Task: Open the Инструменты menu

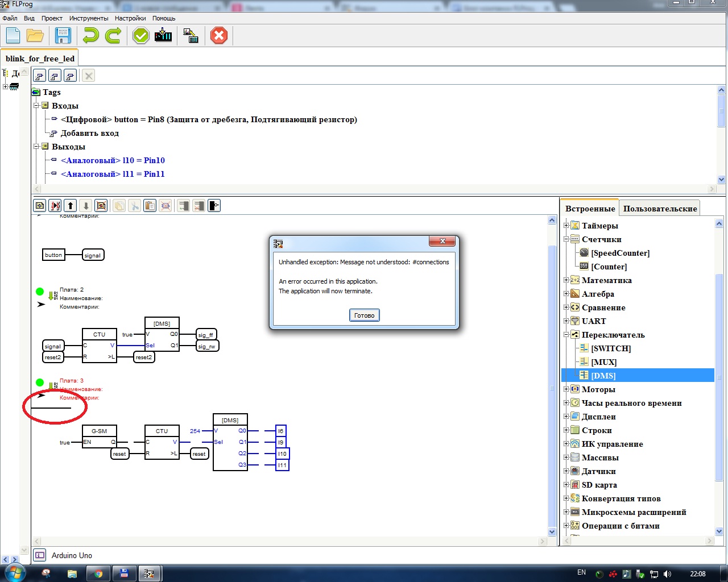Action: coord(89,18)
